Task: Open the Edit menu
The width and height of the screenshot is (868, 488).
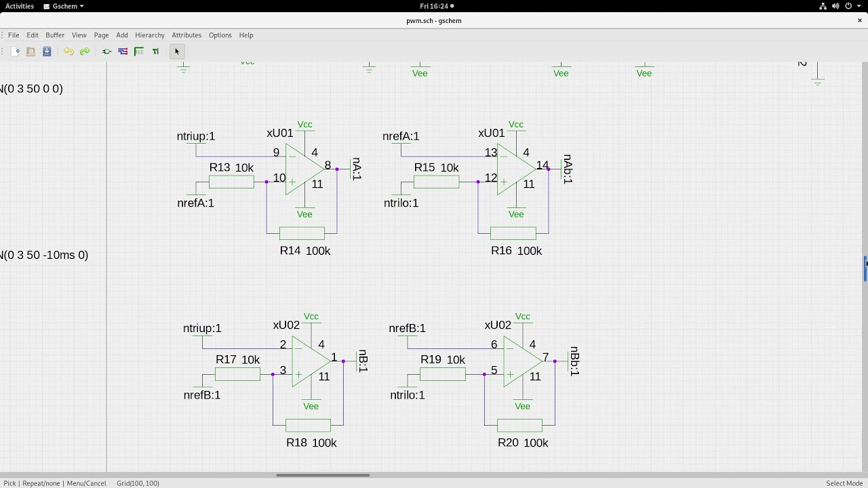Action: (x=33, y=35)
